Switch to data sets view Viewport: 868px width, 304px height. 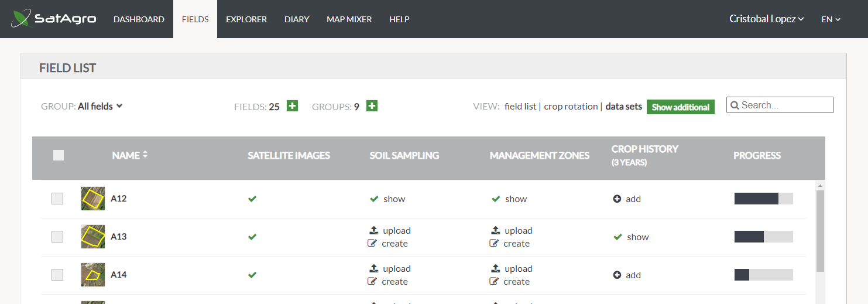624,107
